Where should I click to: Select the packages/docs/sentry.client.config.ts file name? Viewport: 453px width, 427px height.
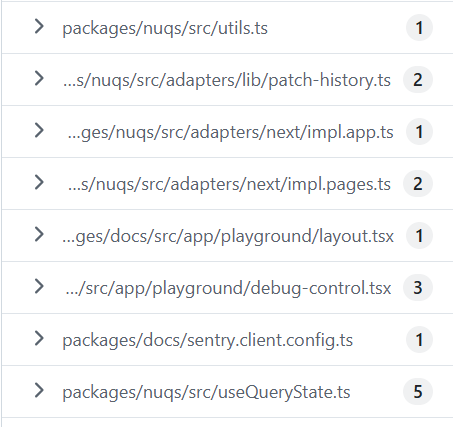click(208, 340)
